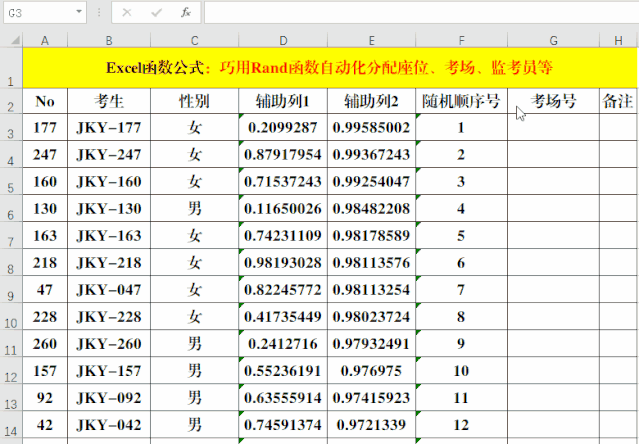Viewport: 639px width, 444px height.
Task: Click the yellow title cell with red text
Action: coord(329,69)
